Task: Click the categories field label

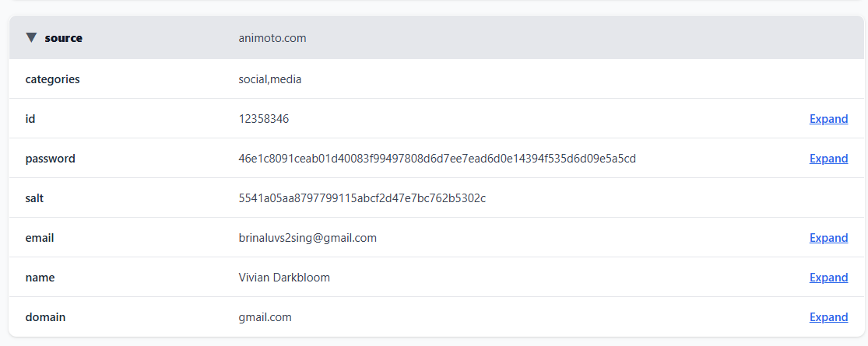Action: tap(52, 79)
